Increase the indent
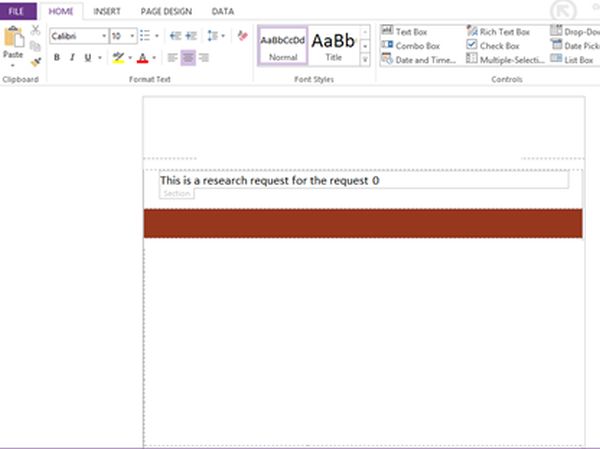Viewport: 600px width, 449px height. 191,36
